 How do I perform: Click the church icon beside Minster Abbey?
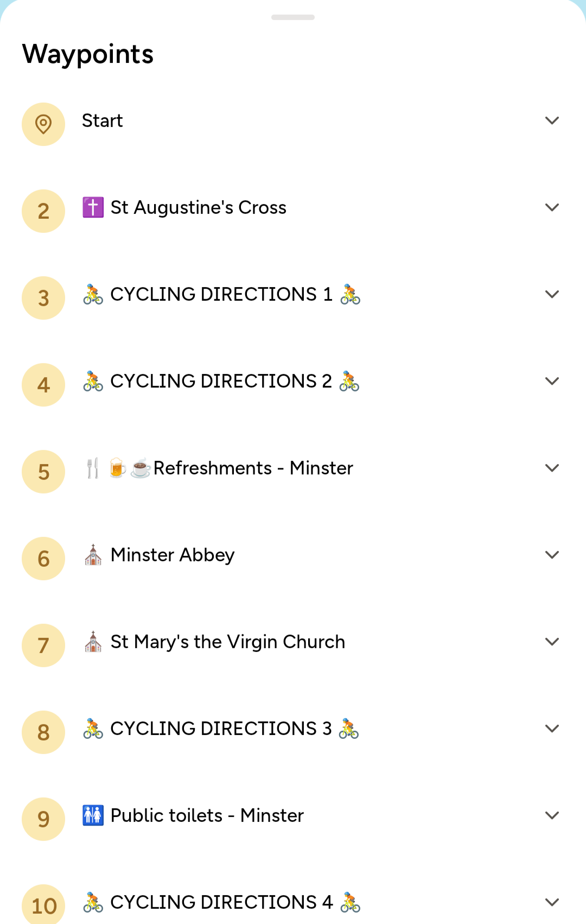pyautogui.click(x=93, y=555)
